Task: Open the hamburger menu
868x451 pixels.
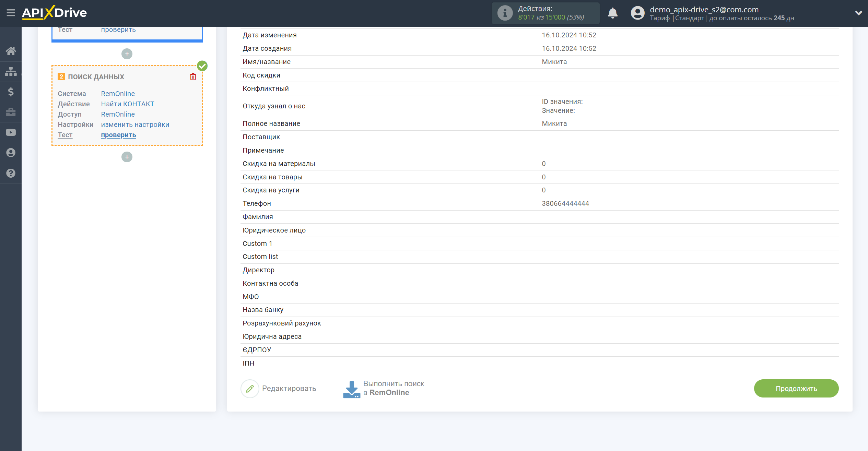Action: (11, 13)
